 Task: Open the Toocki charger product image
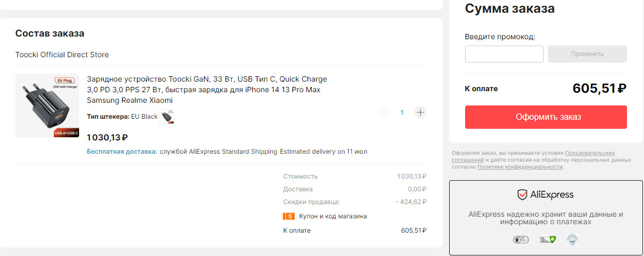pyautogui.click(x=47, y=105)
